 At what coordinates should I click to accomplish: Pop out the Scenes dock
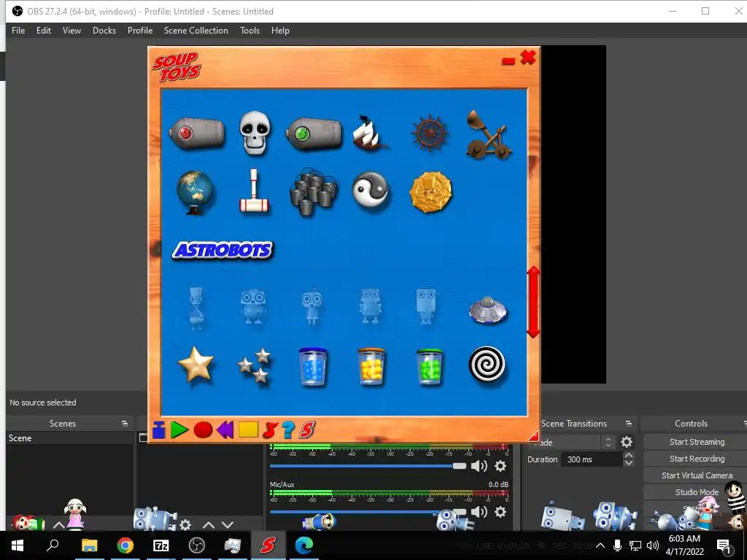point(124,424)
